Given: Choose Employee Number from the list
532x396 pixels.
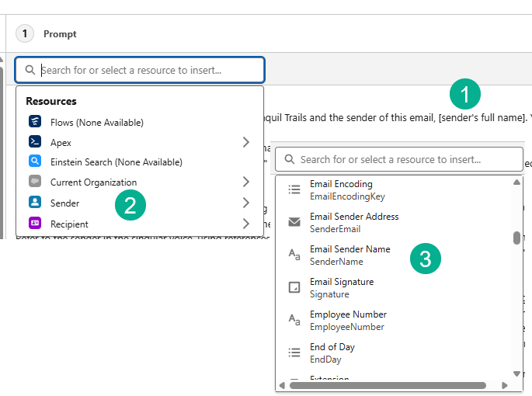Looking at the screenshot, I should click(348, 320).
